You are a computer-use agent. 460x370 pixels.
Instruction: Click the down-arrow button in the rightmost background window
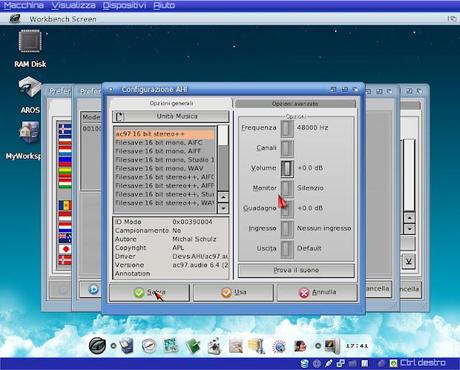pyautogui.click(x=409, y=261)
